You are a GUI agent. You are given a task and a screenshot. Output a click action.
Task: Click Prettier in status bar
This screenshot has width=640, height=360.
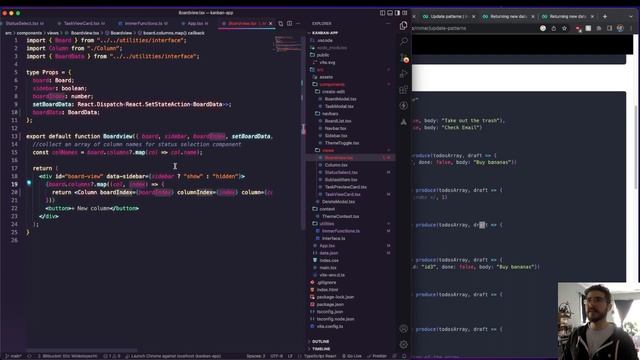pyautogui.click(x=377, y=356)
